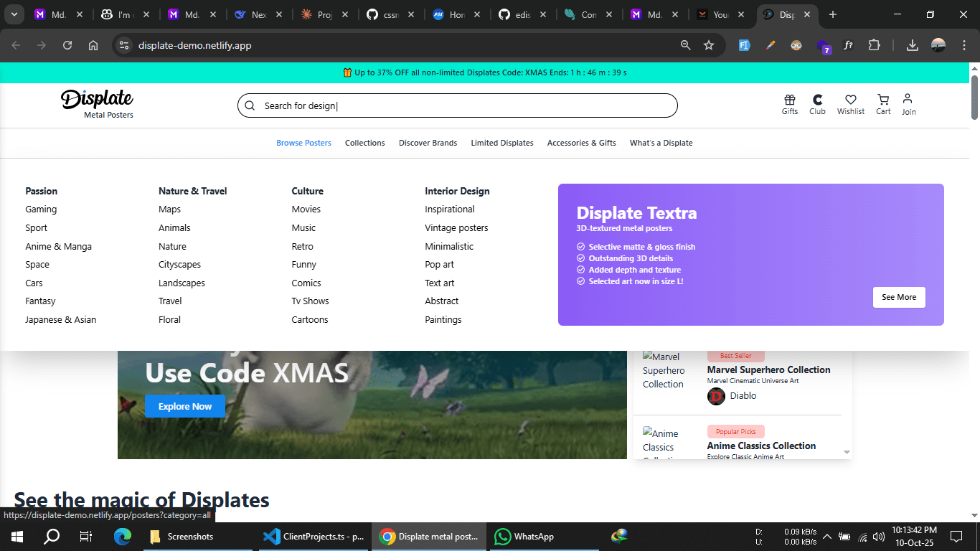Click the Displate logo

tap(98, 103)
